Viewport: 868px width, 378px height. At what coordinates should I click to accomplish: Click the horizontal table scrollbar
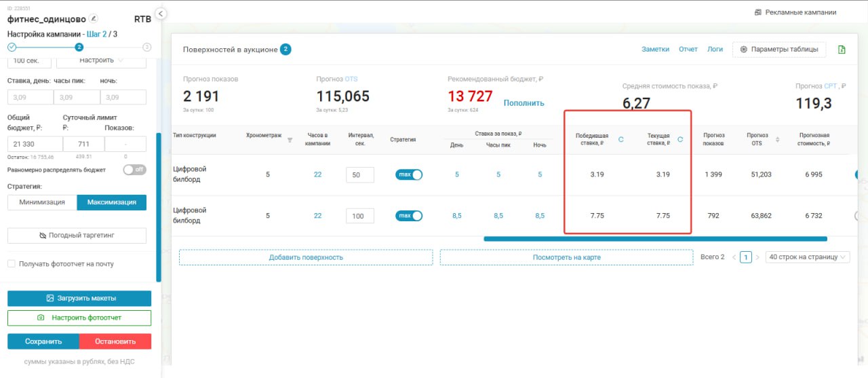click(655, 239)
